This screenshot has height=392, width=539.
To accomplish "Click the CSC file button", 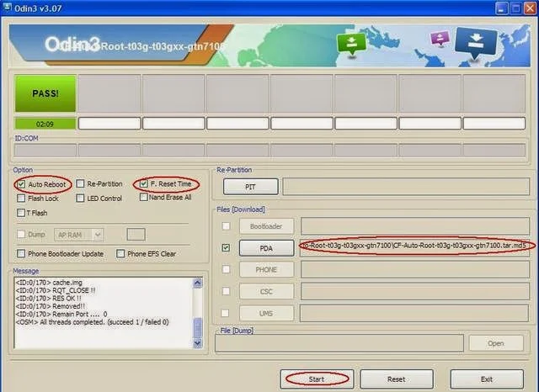I will [266, 291].
